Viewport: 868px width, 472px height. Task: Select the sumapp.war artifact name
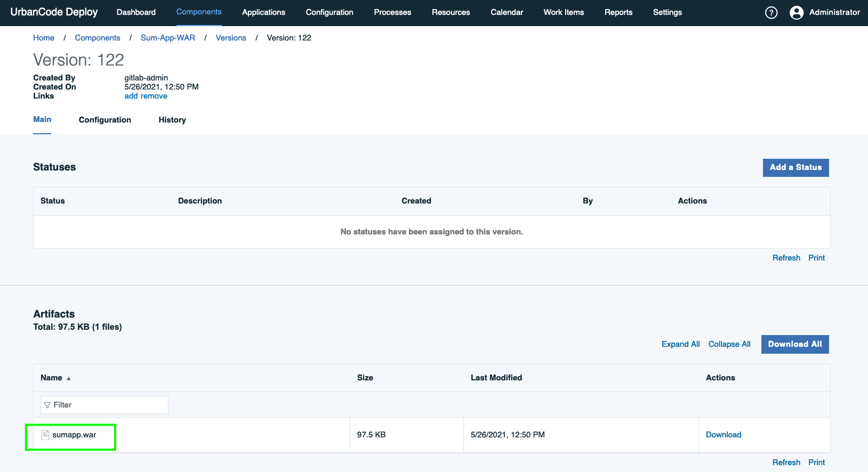(74, 435)
